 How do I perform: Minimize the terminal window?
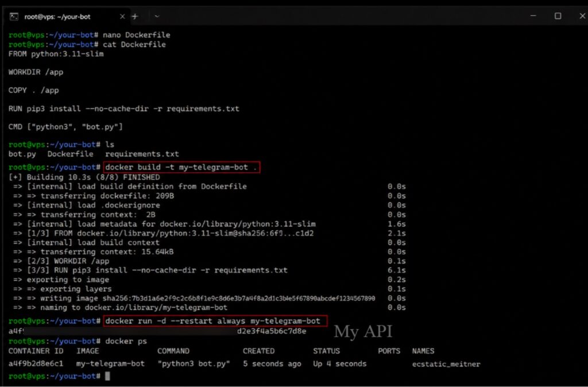click(533, 16)
